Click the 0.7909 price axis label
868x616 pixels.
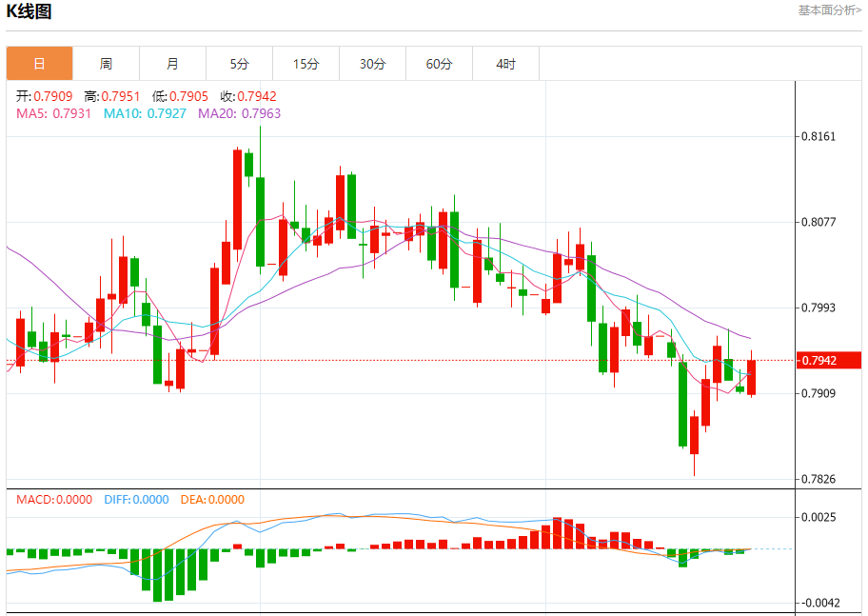tap(819, 393)
